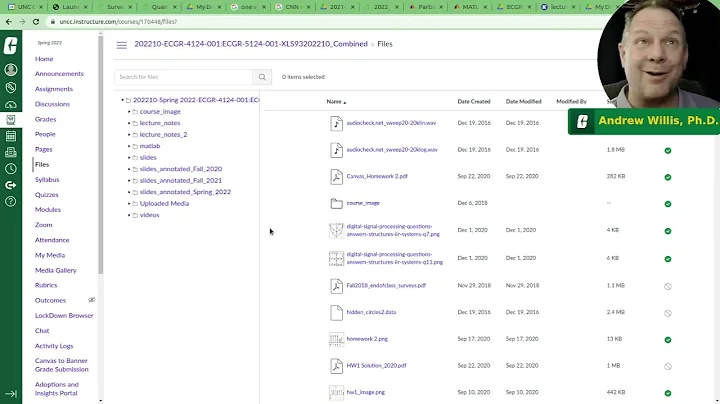The height and width of the screenshot is (404, 720).
Task: Collapse global navigation with bottom arrow icon
Action: pos(11,394)
